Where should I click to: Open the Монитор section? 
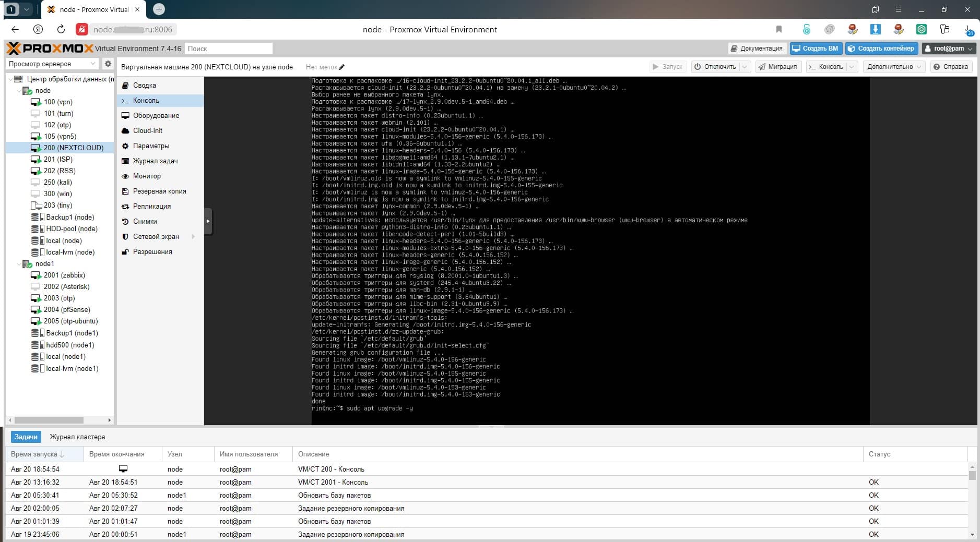(x=160, y=176)
